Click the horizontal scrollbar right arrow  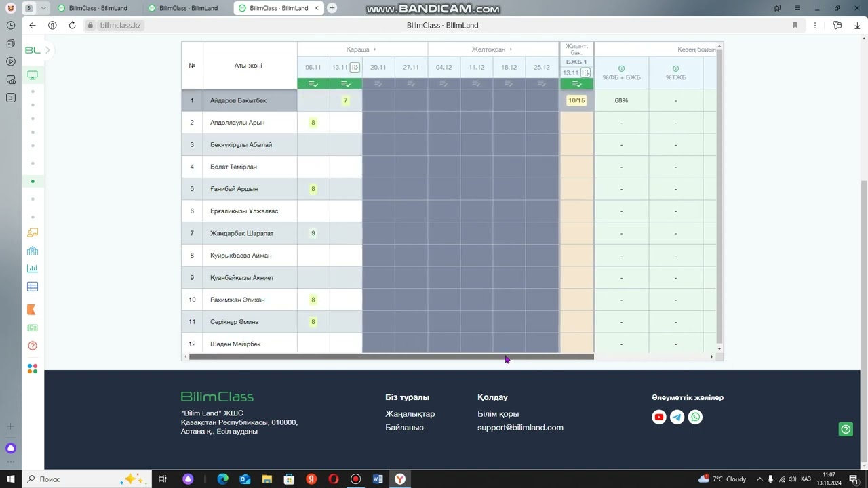point(711,357)
